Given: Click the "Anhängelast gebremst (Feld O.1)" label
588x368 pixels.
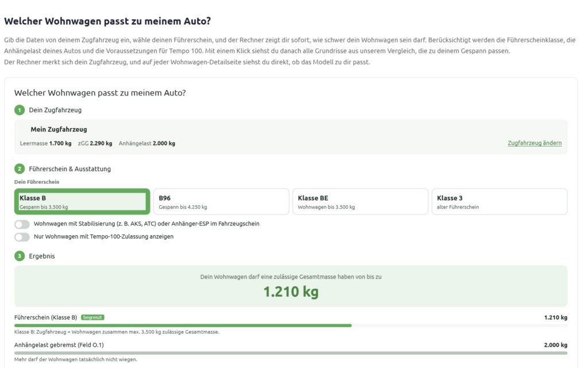Looking at the screenshot, I should pos(59,345).
